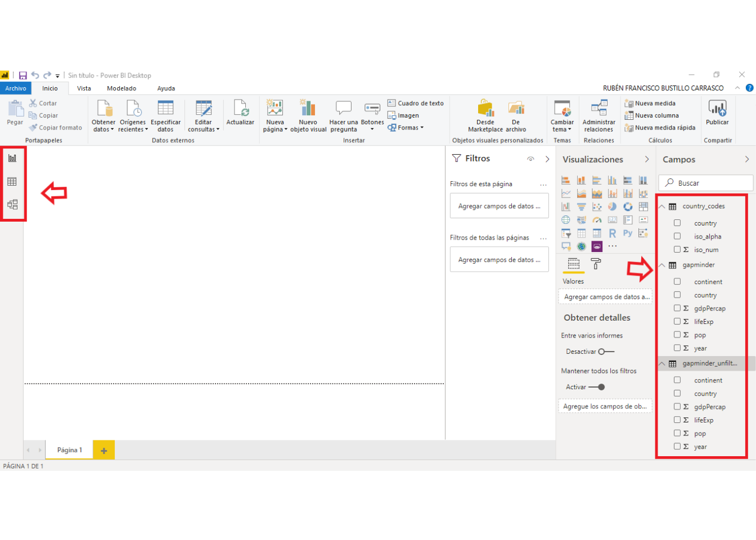Viewport: 756px width, 540px height.
Task: Select the pie chart visualization
Action: [612, 206]
